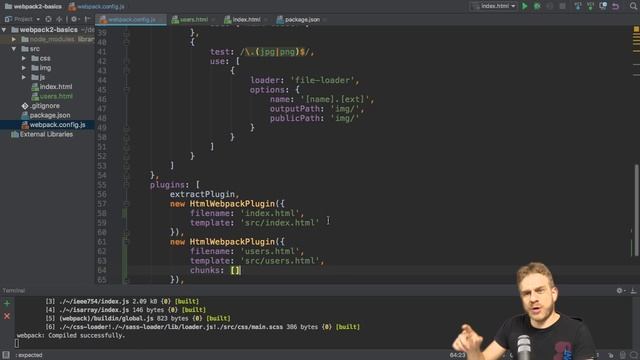This screenshot has width=640, height=360.
Task: Place the cursor inside the chunks brackets on line 64
Action: (236, 270)
